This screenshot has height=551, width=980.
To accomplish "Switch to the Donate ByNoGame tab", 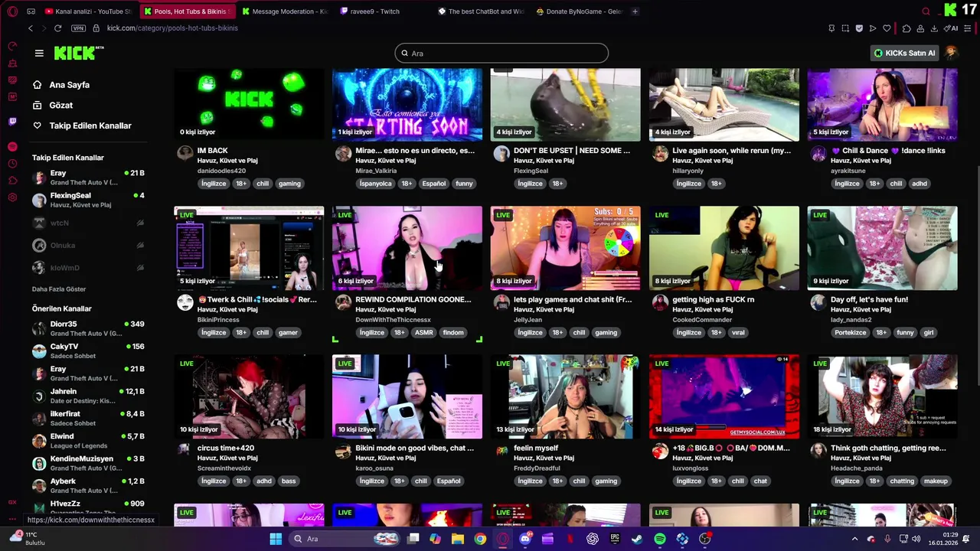I will (580, 11).
